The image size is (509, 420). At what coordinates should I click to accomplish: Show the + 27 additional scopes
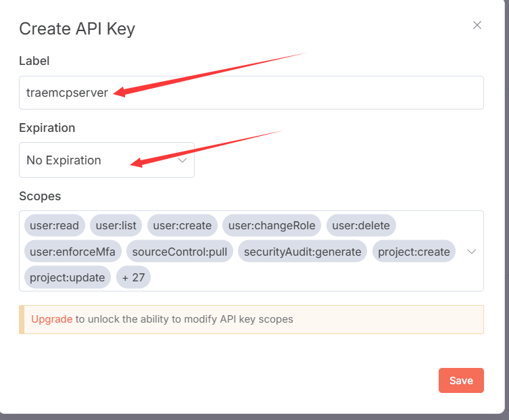click(133, 277)
